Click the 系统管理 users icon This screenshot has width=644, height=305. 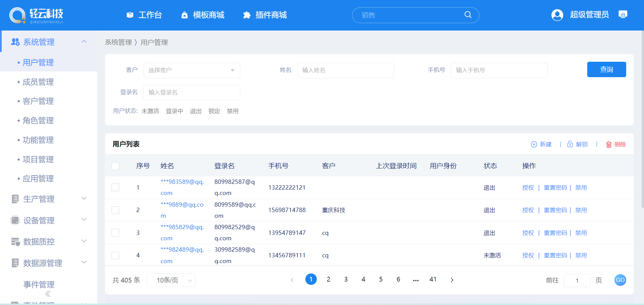tap(15, 42)
